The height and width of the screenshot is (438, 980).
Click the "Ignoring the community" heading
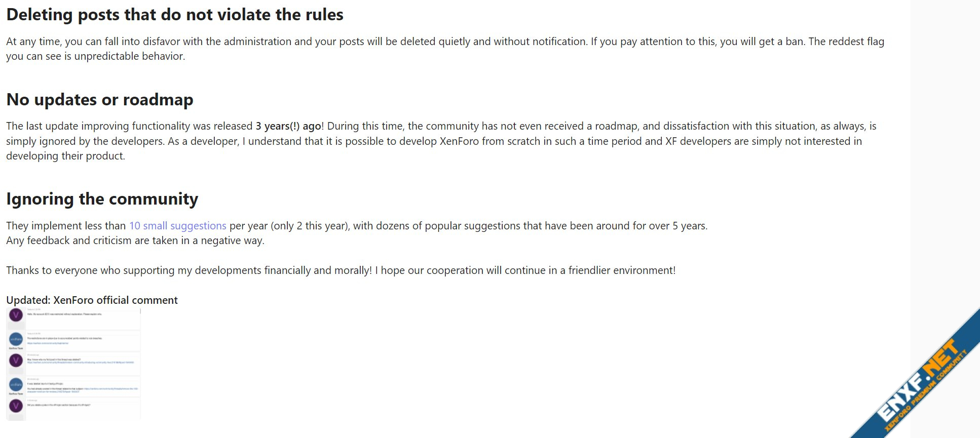[102, 199]
